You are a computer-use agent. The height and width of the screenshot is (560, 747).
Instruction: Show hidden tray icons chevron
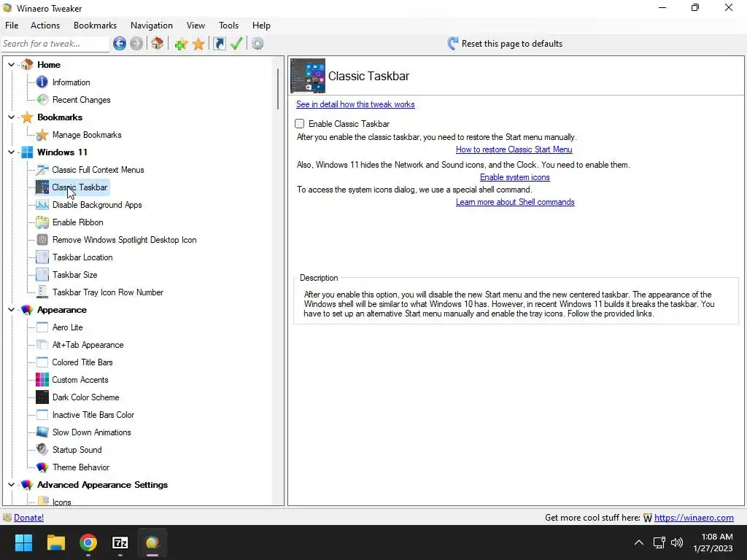[639, 542]
